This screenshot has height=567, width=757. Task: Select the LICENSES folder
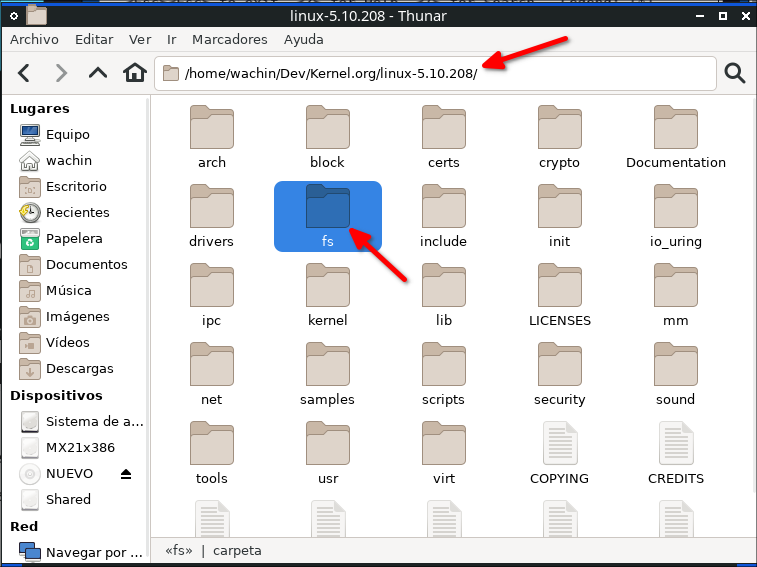tap(560, 295)
